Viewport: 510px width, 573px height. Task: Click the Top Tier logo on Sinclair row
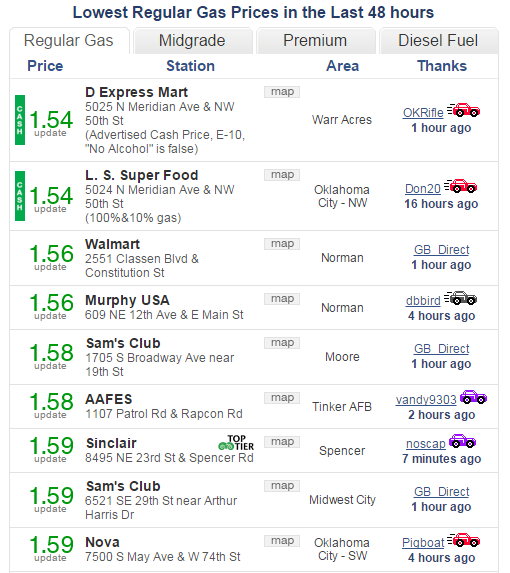[236, 443]
